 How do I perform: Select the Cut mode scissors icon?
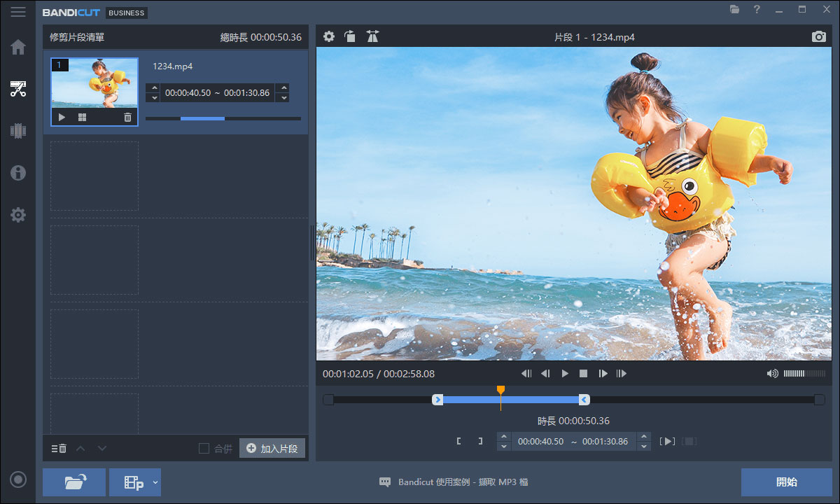click(x=18, y=89)
